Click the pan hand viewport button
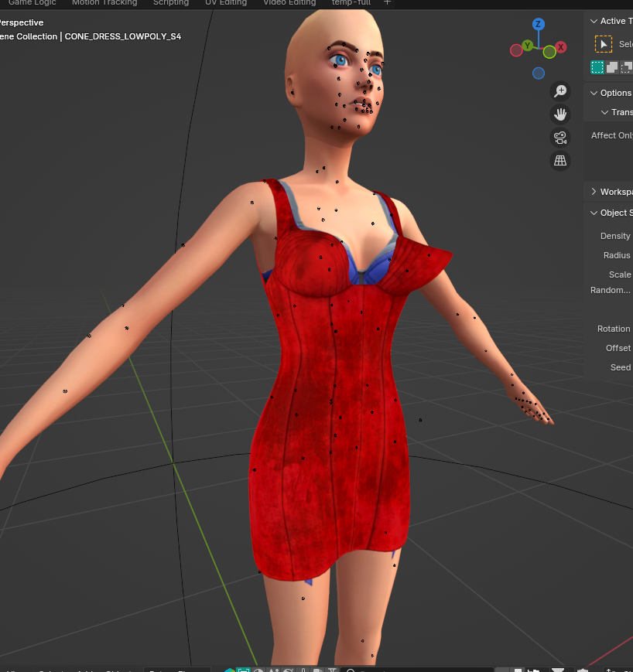 [560, 114]
